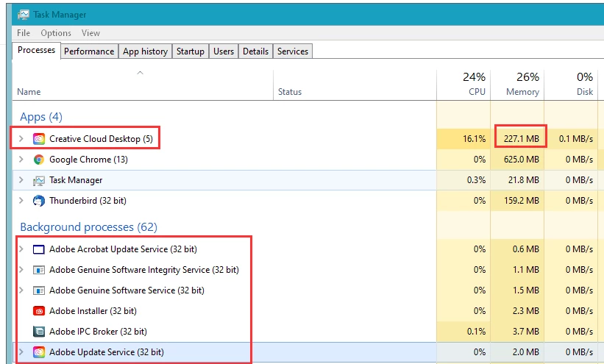Viewport: 604px width, 364px height.
Task: Expand the Google Chrome process group
Action: pyautogui.click(x=21, y=159)
